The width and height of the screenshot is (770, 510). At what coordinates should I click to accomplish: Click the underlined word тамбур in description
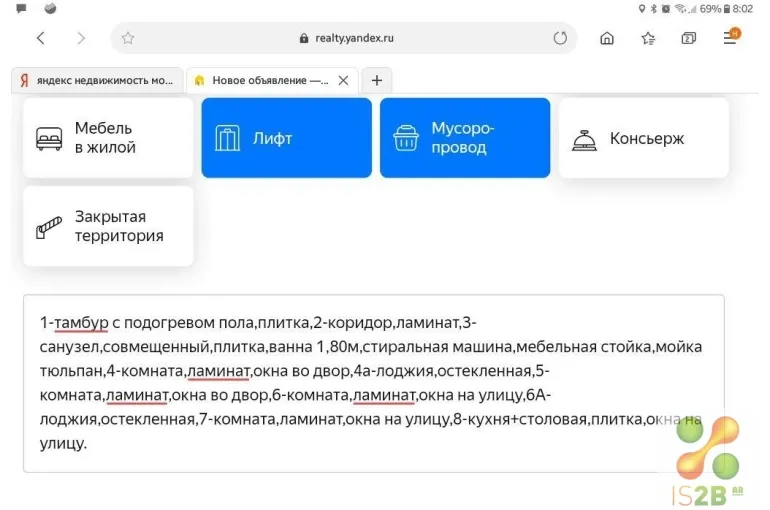pyautogui.click(x=81, y=322)
